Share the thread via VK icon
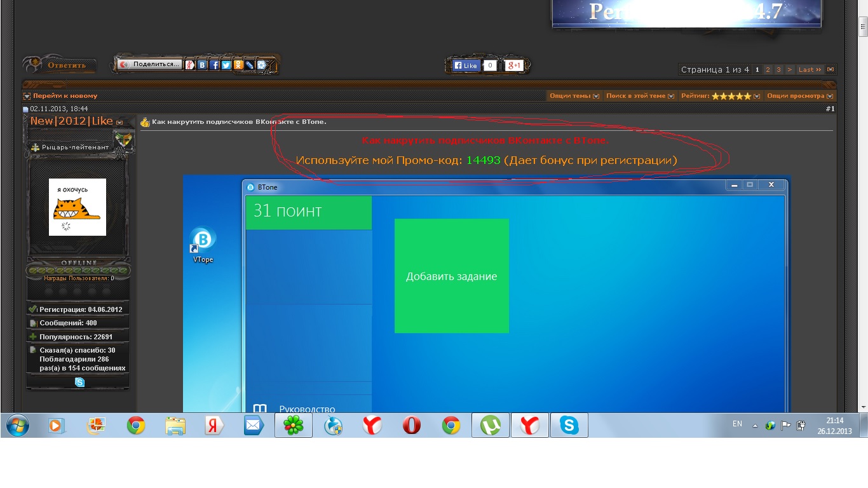 click(202, 65)
